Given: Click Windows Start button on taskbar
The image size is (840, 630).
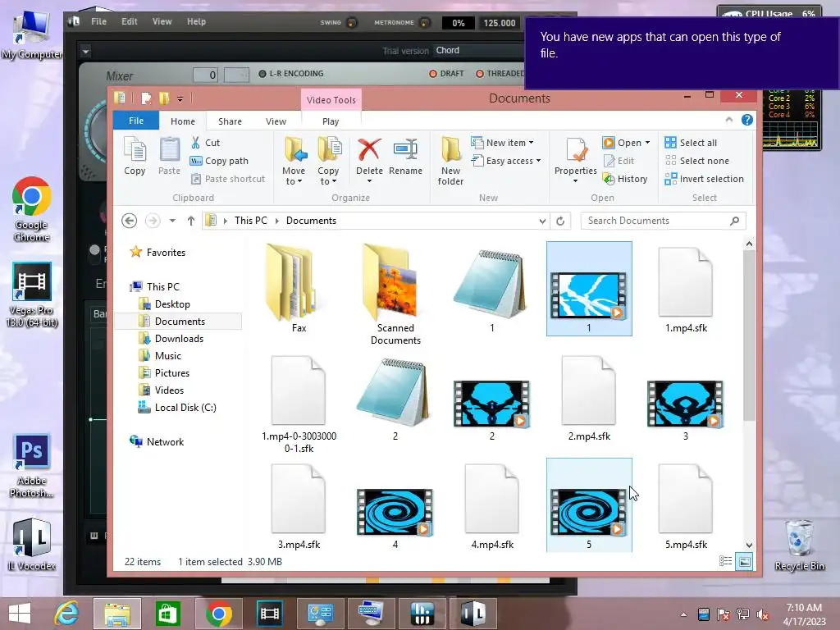Looking at the screenshot, I should [x=20, y=614].
